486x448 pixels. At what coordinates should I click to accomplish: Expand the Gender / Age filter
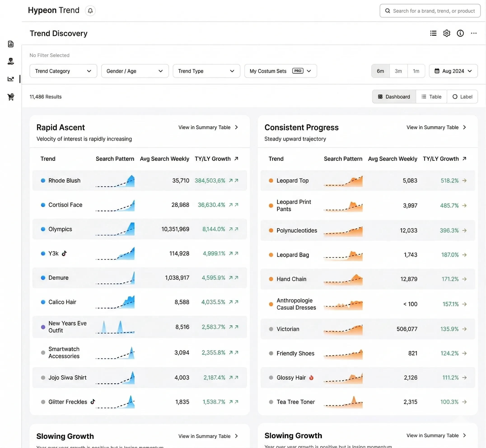(135, 71)
